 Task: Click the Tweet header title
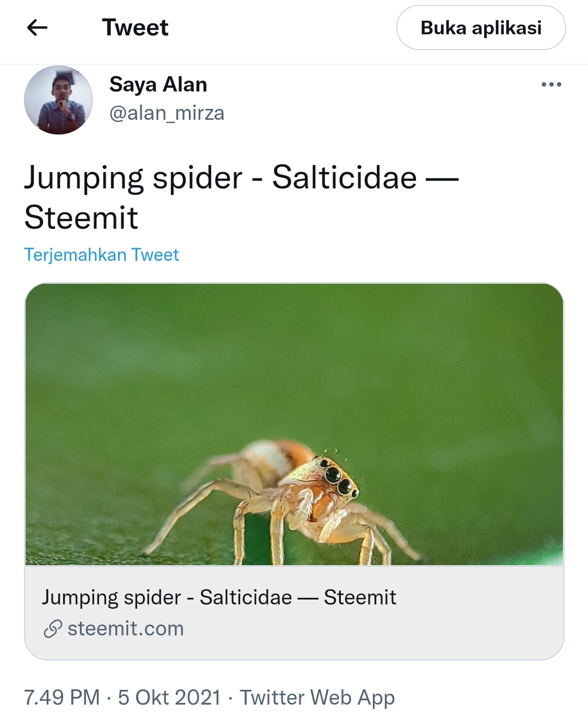[x=135, y=28]
